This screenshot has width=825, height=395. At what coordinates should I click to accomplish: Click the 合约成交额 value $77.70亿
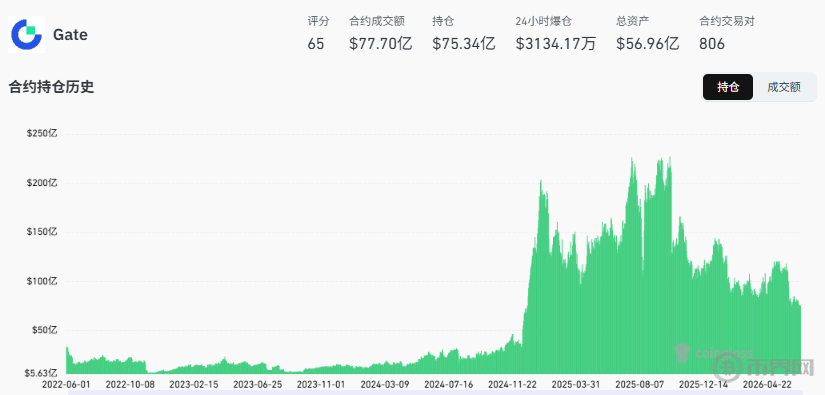point(380,44)
